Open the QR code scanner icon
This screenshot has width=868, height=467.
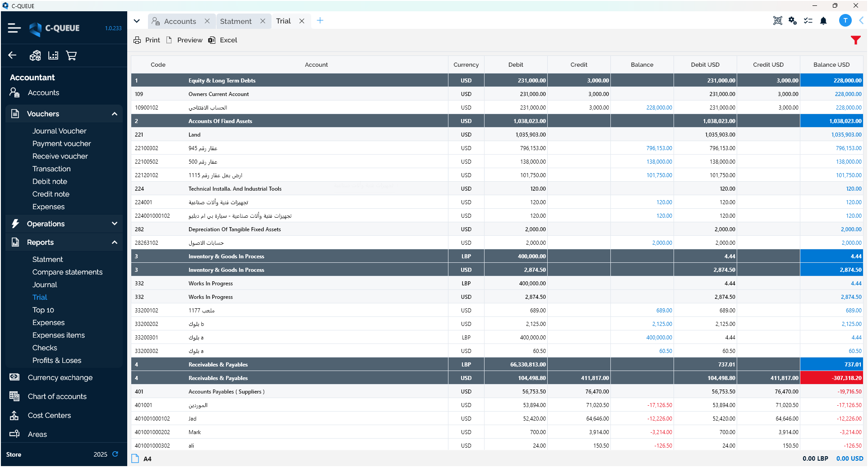[x=777, y=21]
